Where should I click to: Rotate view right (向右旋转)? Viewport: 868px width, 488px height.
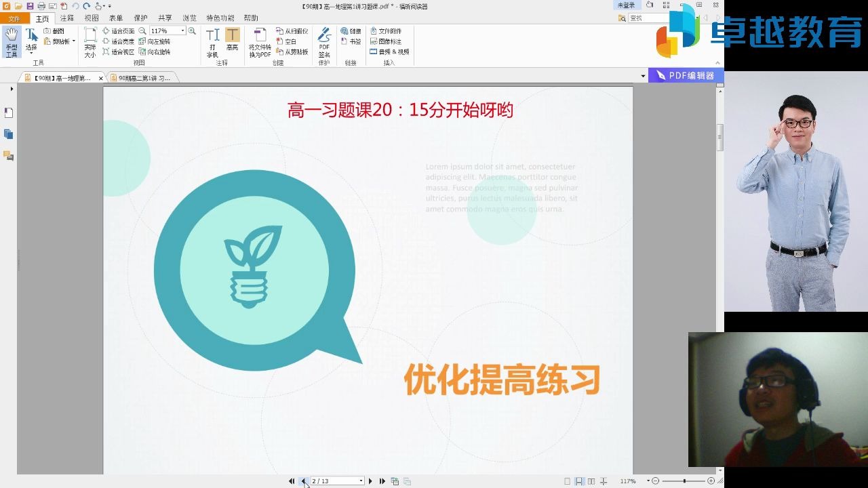pyautogui.click(x=155, y=52)
